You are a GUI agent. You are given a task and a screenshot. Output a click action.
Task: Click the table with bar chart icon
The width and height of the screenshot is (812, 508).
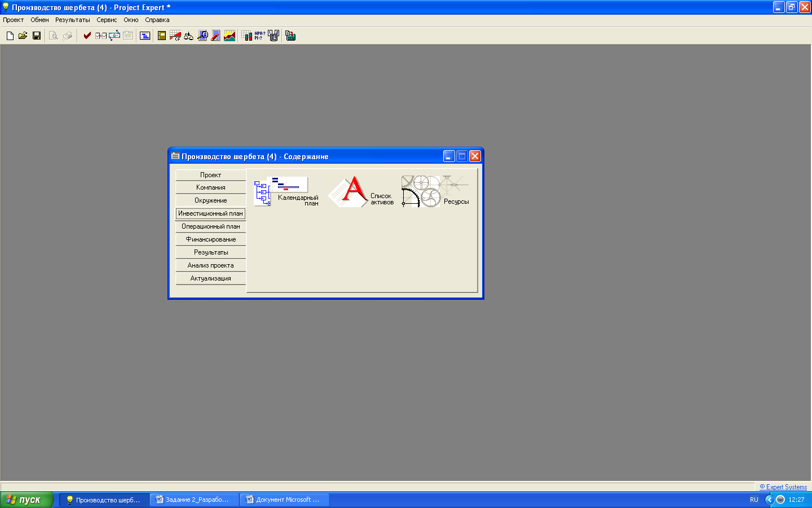pos(246,36)
